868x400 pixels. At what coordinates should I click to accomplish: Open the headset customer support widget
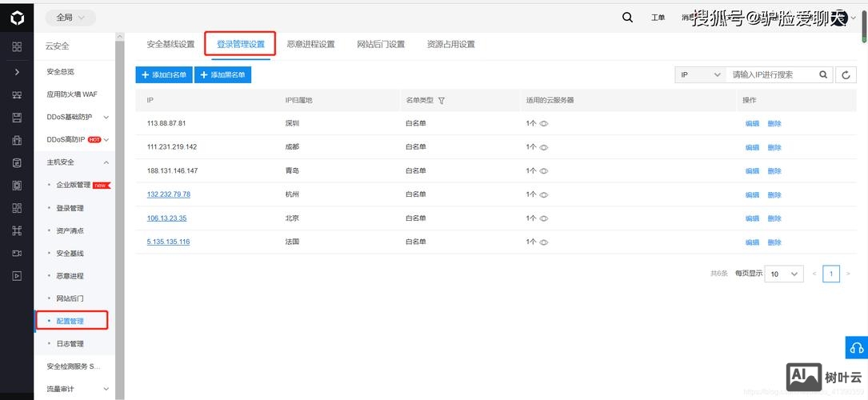(x=856, y=347)
